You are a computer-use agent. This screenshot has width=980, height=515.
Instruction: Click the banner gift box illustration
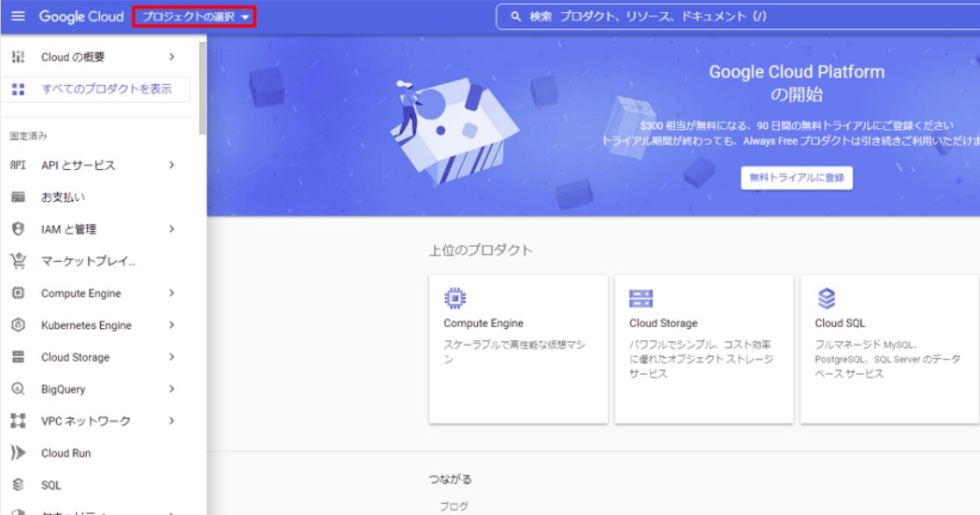(x=454, y=133)
